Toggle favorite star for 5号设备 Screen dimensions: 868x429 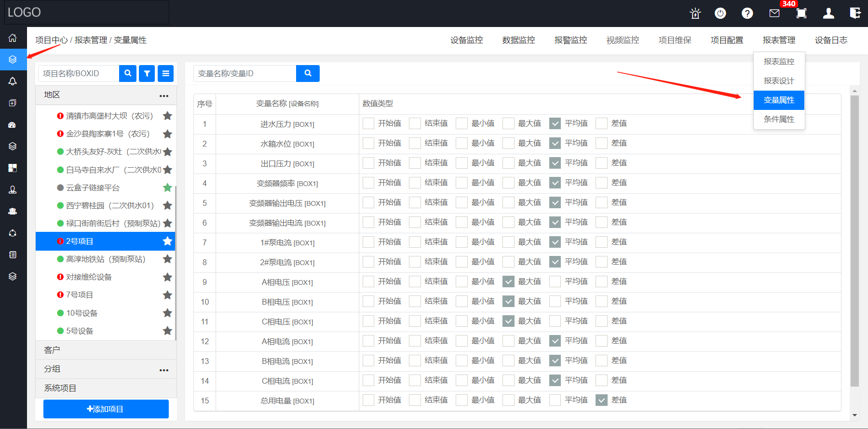pyautogui.click(x=167, y=331)
